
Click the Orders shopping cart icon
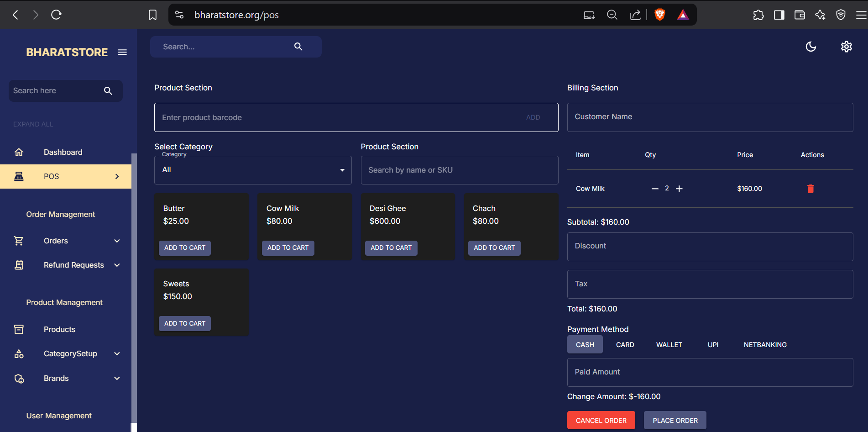(x=19, y=241)
